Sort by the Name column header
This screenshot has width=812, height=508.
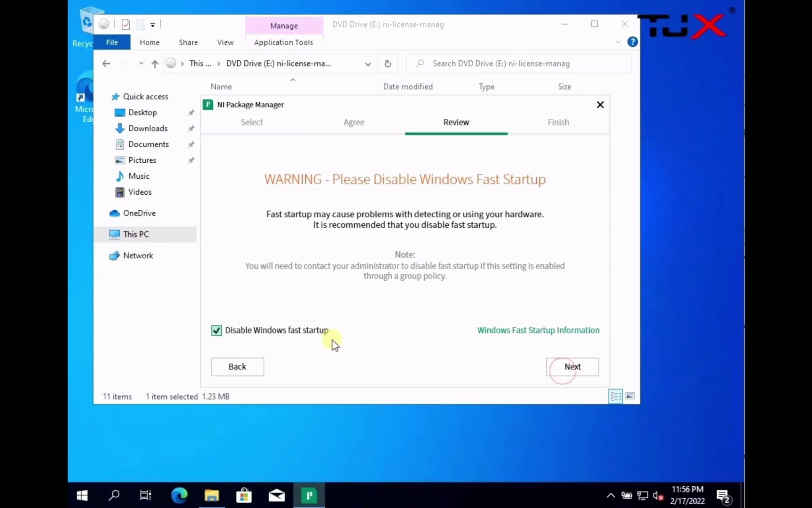[221, 87]
